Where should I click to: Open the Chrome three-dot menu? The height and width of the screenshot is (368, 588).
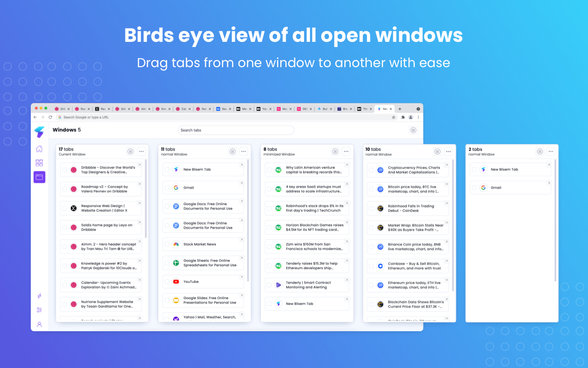click(x=418, y=117)
